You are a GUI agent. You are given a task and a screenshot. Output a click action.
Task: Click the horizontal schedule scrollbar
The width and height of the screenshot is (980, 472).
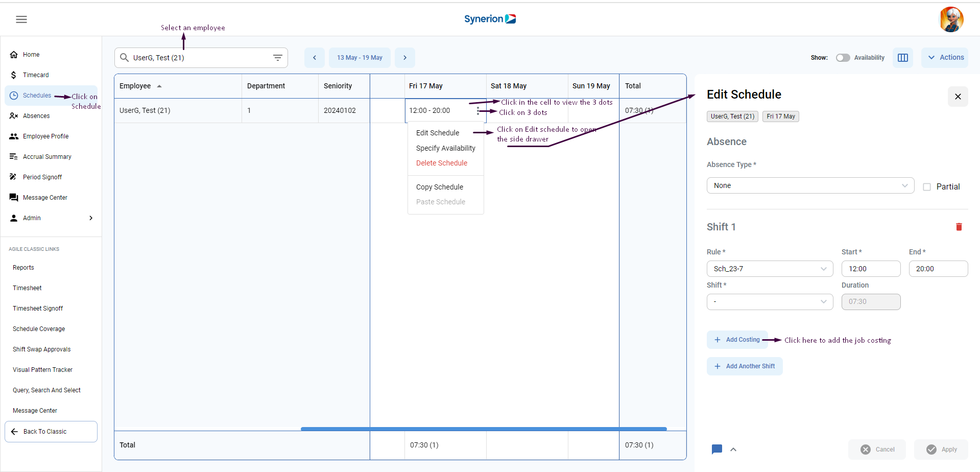484,429
